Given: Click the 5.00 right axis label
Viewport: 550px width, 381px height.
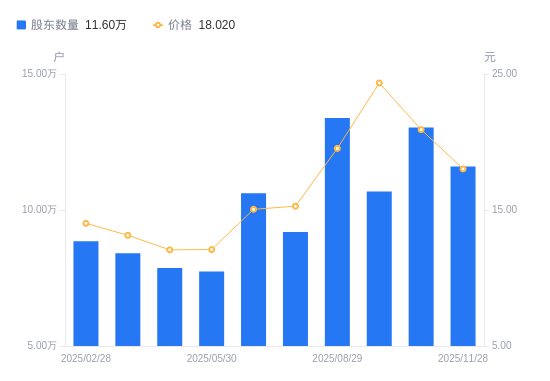Looking at the screenshot, I should [x=502, y=345].
